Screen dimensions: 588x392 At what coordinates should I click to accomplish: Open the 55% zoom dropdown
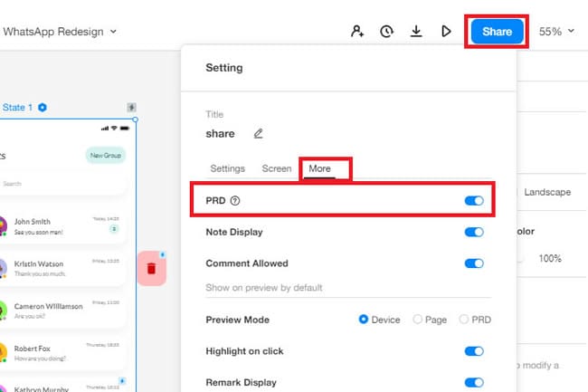556,32
